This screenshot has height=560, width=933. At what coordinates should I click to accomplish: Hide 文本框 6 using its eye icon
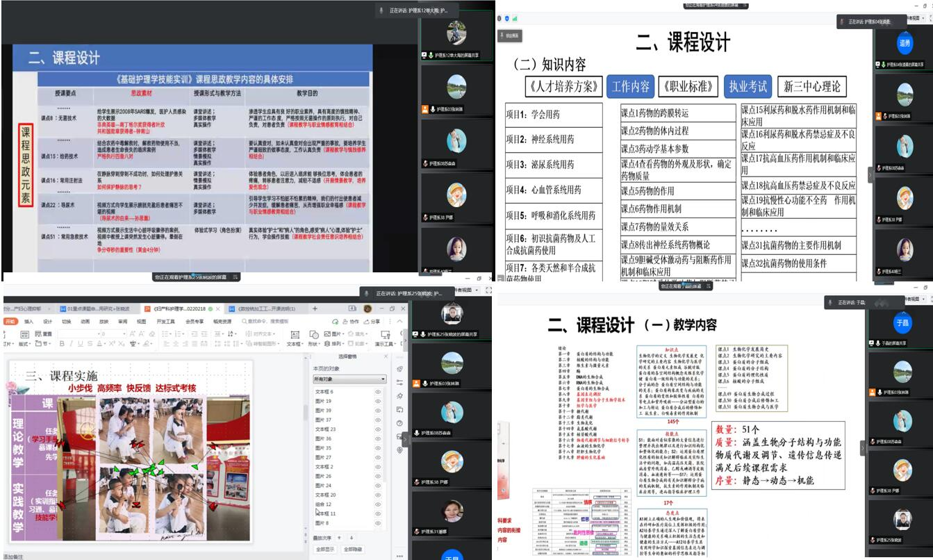[378, 392]
